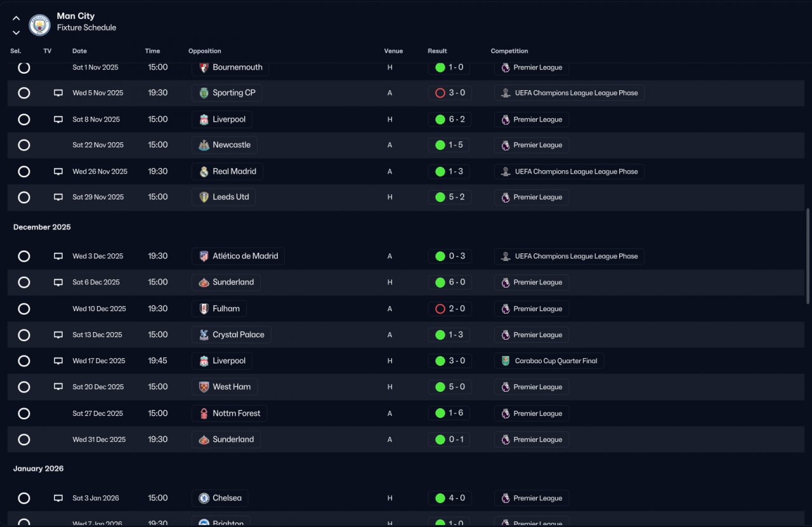Go to previous club with up chevron
Screen dimensions: 812x527
point(16,18)
